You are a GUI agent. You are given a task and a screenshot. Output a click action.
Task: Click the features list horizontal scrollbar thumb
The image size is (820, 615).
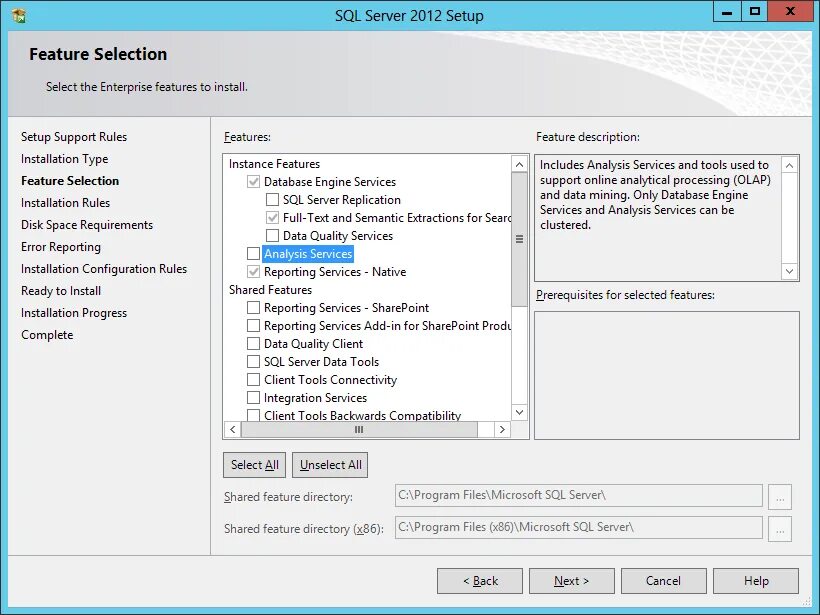click(359, 429)
